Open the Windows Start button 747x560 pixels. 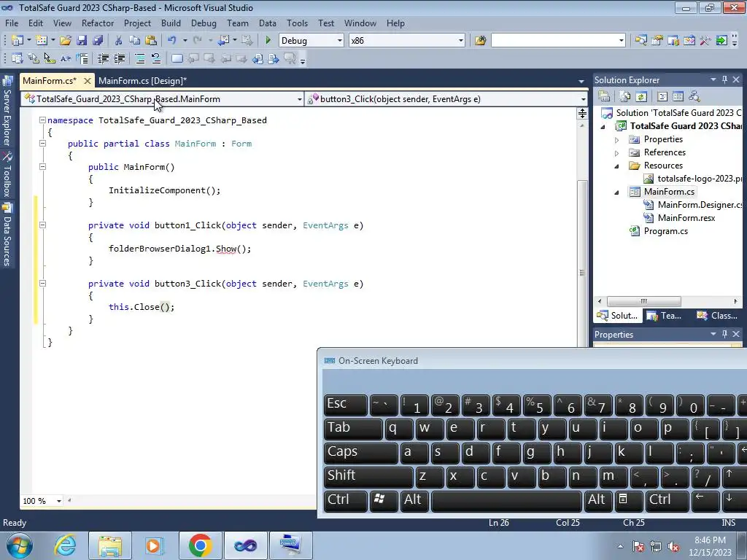pyautogui.click(x=20, y=545)
